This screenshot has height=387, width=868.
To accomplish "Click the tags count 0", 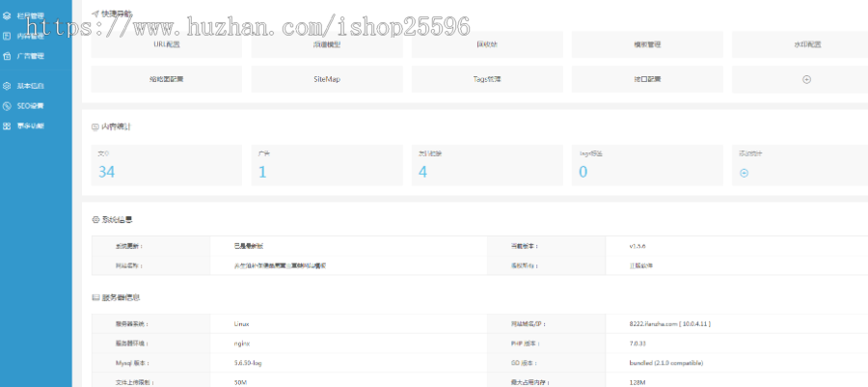I will coord(583,172).
